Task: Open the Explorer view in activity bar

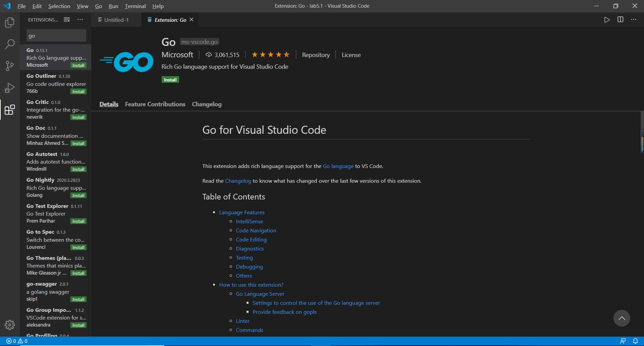Action: 10,22
